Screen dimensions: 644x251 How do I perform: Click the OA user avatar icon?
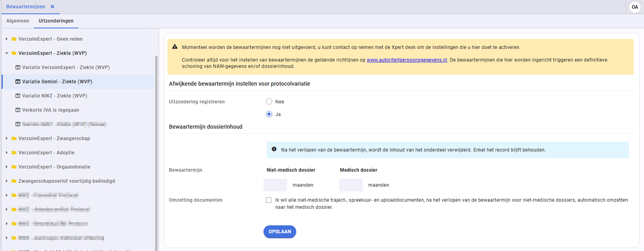tap(635, 7)
